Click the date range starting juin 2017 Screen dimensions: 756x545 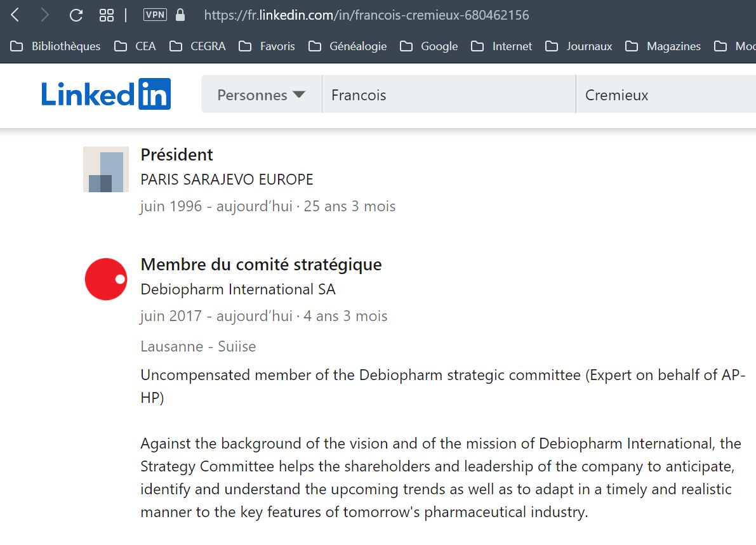click(263, 316)
